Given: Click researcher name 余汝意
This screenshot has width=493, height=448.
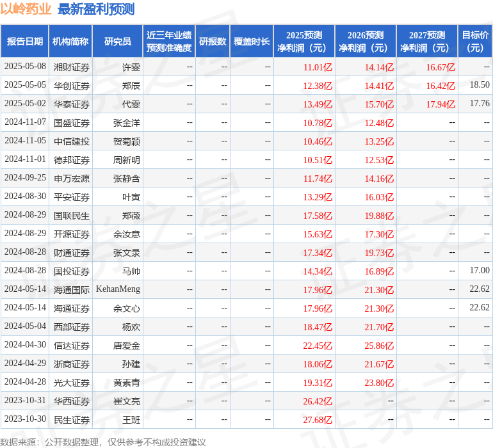Looking at the screenshot, I should [127, 234].
